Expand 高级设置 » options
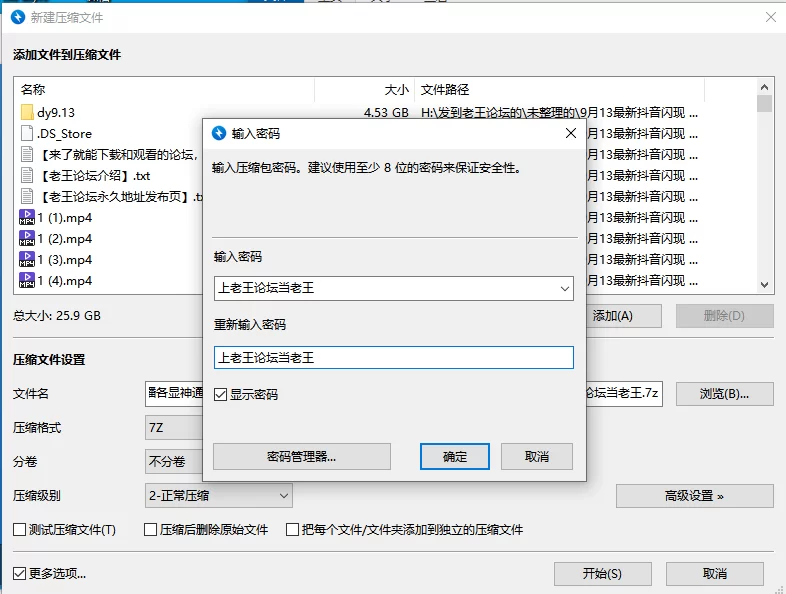 coord(694,496)
